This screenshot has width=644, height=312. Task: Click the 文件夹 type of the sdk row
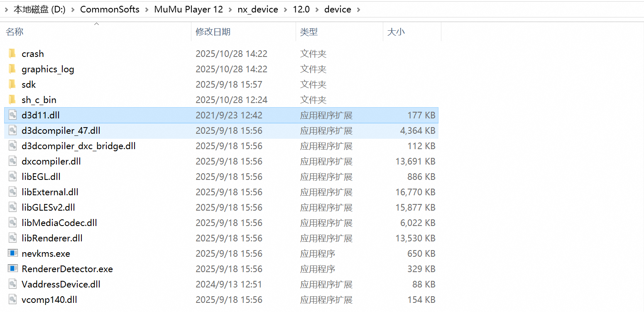313,85
